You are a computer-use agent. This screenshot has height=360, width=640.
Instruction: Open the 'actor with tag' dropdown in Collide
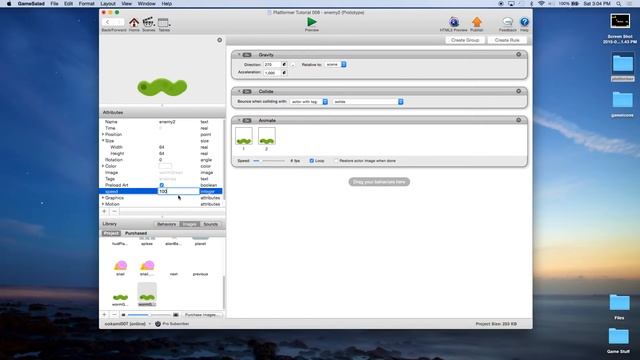tap(309, 102)
